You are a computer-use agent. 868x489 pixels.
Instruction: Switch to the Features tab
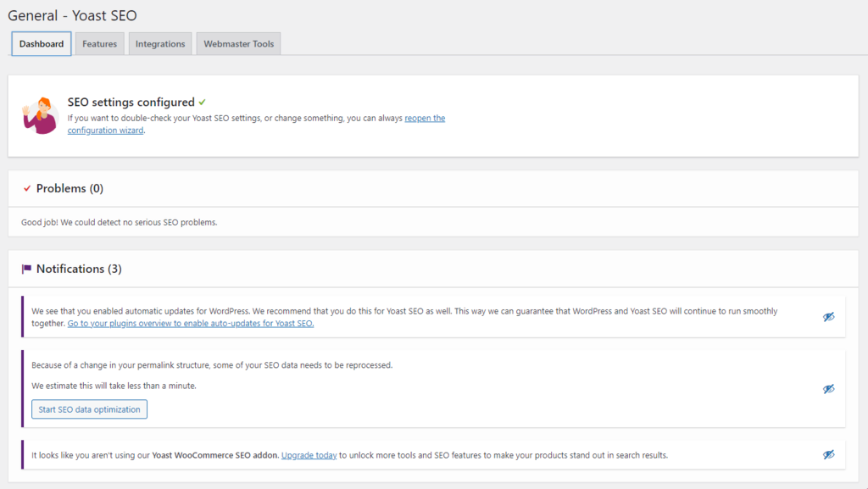99,43
